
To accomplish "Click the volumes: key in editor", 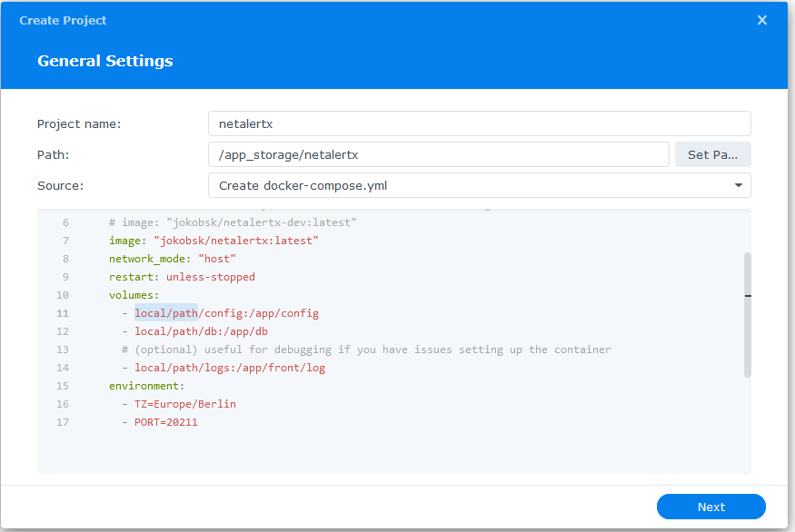I will pyautogui.click(x=134, y=295).
